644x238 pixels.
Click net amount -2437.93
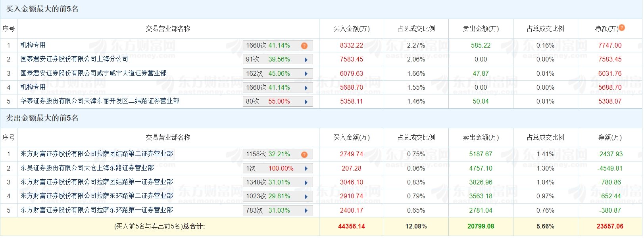pyautogui.click(x=610, y=154)
